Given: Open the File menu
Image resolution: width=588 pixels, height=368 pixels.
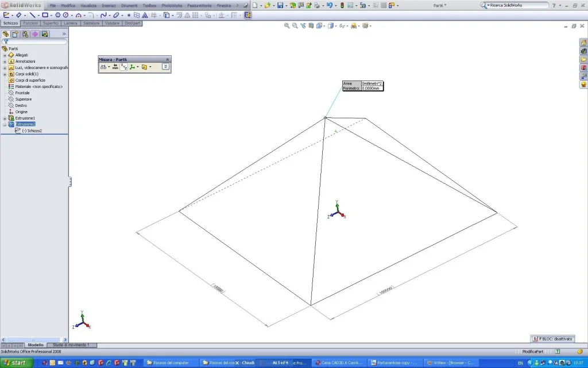Looking at the screenshot, I should click(x=53, y=5).
